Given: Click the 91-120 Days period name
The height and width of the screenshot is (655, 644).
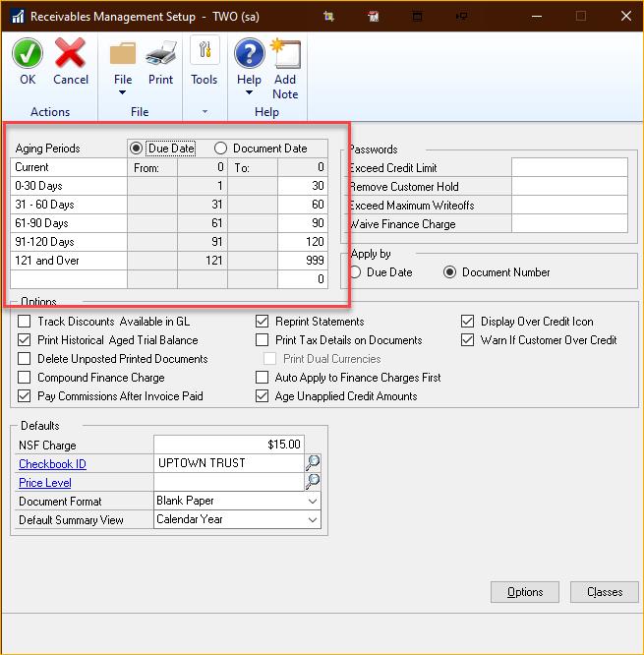Looking at the screenshot, I should (x=69, y=242).
